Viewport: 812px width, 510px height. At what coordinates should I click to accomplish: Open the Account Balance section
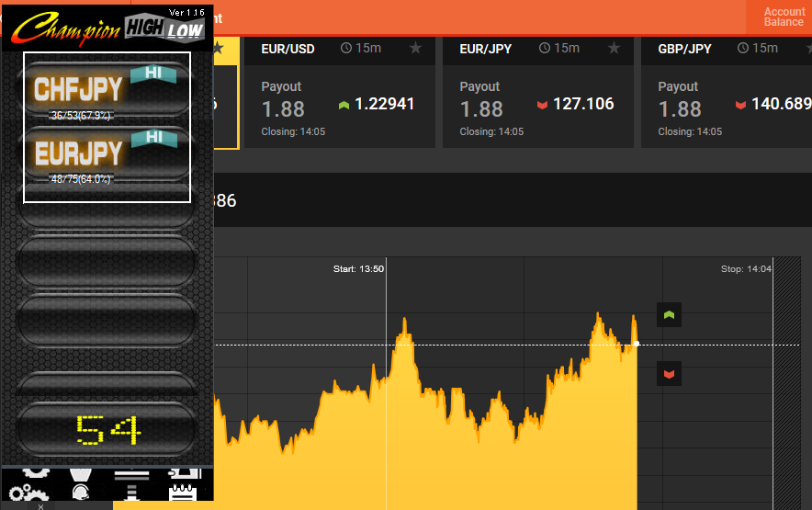pyautogui.click(x=783, y=17)
